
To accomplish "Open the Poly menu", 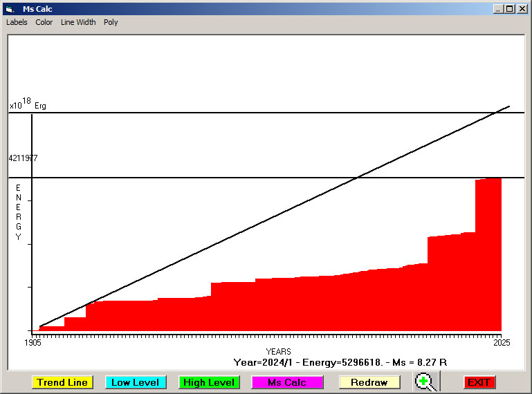I will point(111,22).
